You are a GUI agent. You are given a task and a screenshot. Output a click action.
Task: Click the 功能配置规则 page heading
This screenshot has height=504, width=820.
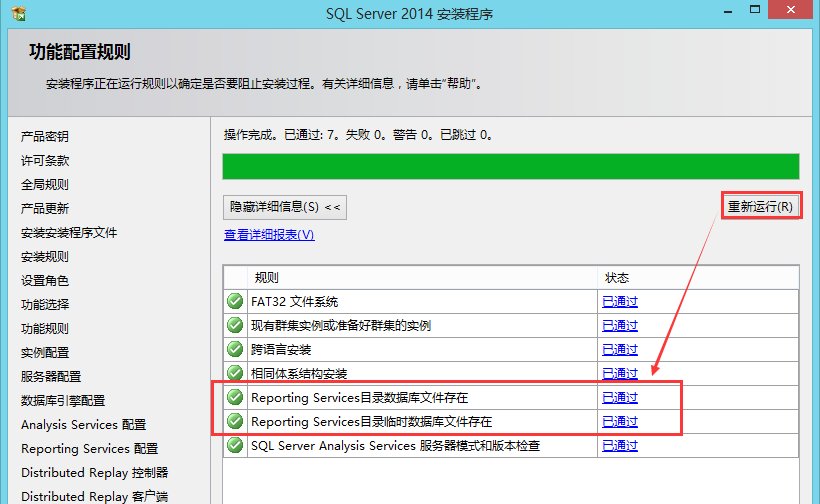(79, 52)
